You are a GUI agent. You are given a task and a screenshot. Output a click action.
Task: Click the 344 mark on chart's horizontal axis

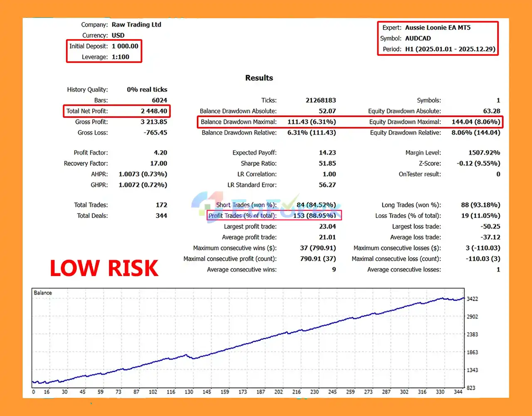click(458, 392)
